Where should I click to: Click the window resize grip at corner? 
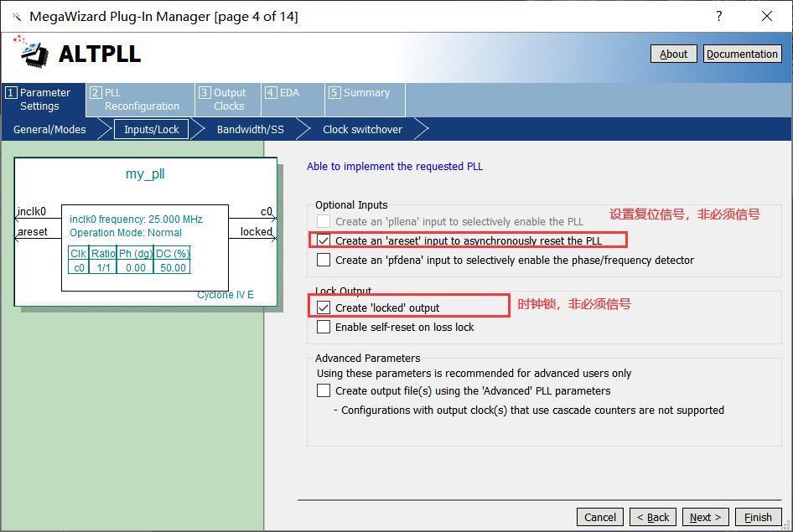point(786,525)
